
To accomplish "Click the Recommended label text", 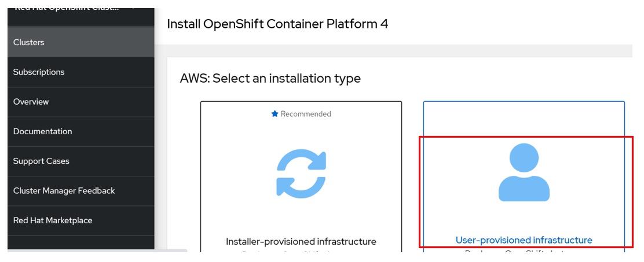I will 306,114.
